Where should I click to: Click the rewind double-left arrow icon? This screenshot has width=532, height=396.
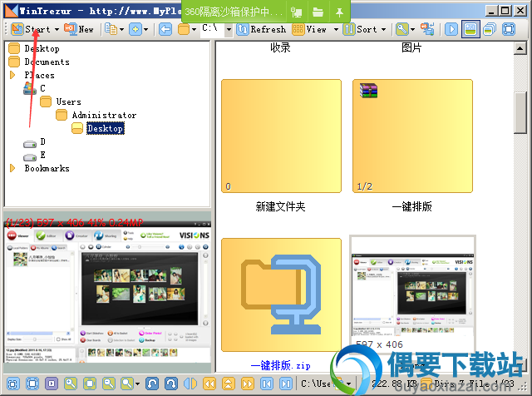[x=209, y=384]
